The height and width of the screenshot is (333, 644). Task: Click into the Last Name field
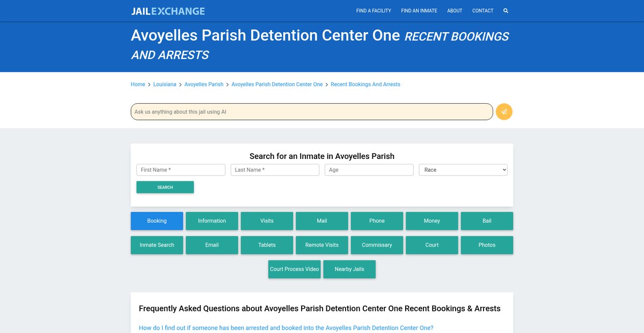click(x=275, y=170)
